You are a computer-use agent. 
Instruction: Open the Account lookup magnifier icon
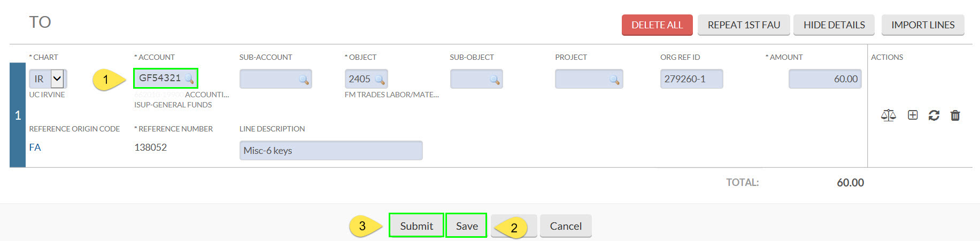click(189, 79)
